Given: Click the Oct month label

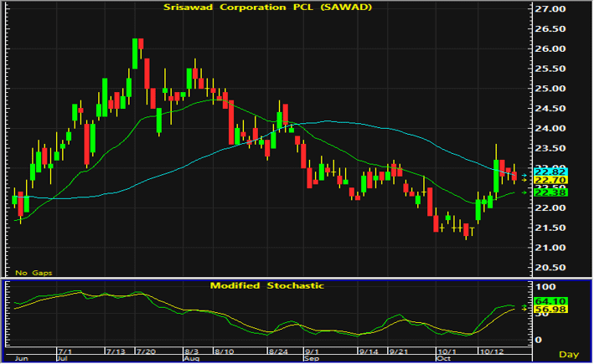Looking at the screenshot, I should pyautogui.click(x=443, y=358).
